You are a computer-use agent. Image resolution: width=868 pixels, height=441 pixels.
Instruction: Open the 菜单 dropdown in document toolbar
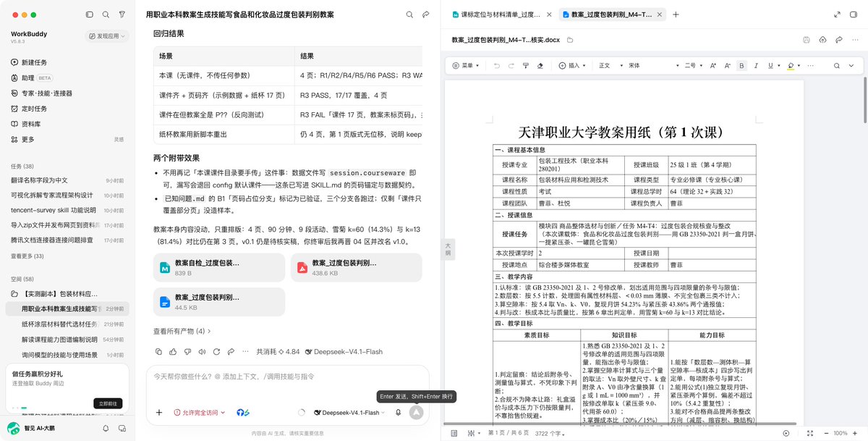466,66
